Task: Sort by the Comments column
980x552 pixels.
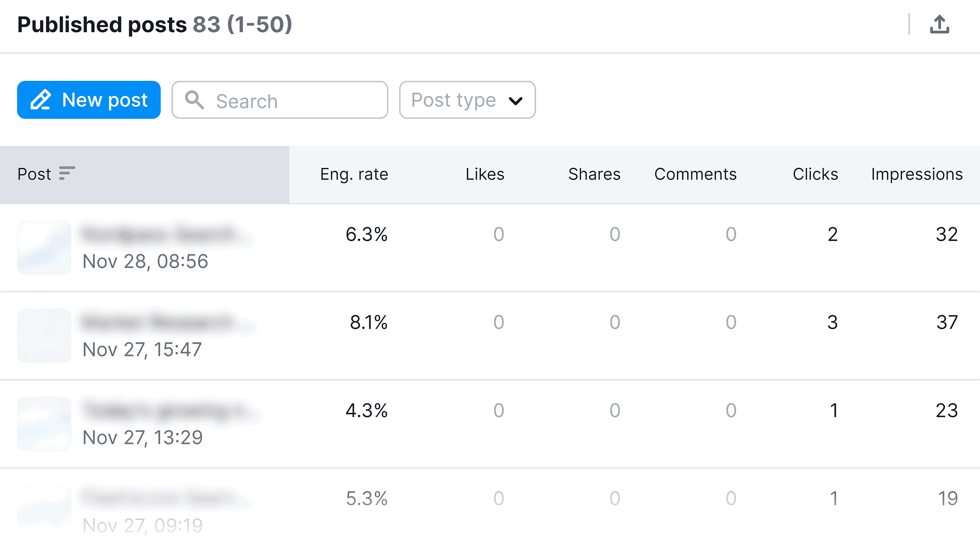Action: [x=695, y=174]
